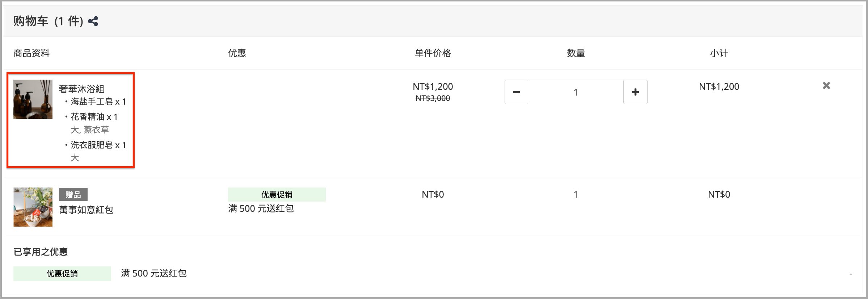Remove 奢華沐浴組 with the X icon

point(826,85)
